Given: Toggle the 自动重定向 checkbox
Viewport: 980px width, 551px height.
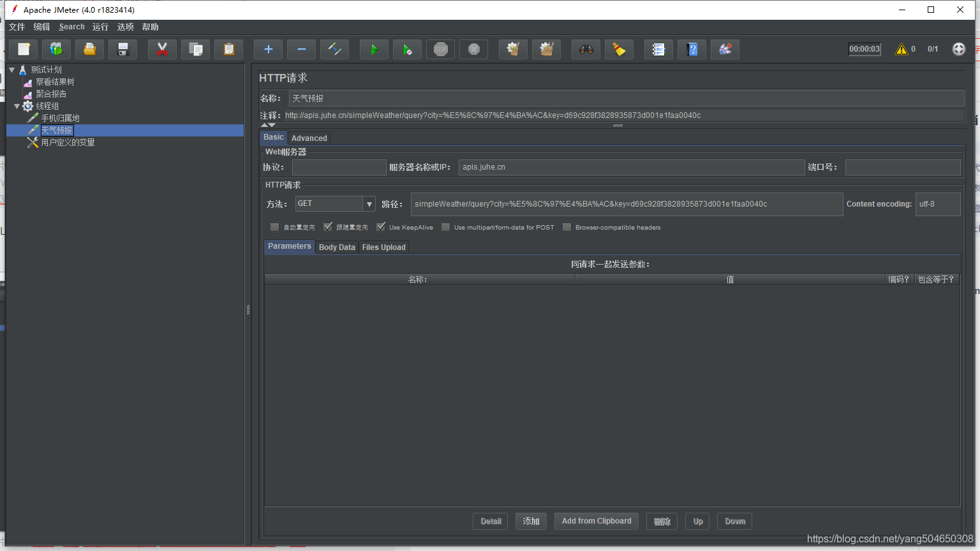Looking at the screenshot, I should pos(275,227).
